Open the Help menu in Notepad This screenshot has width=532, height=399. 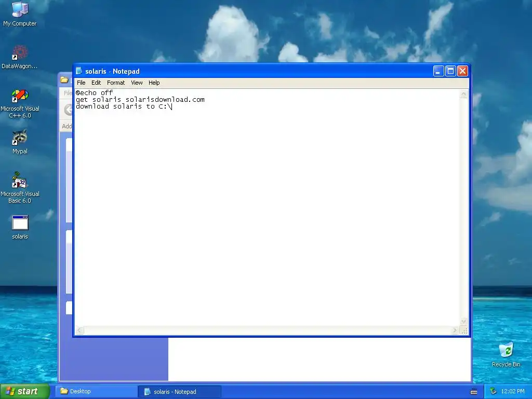[154, 83]
